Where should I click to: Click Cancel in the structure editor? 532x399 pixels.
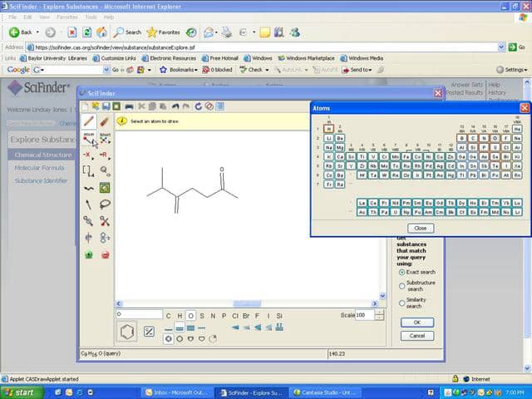pyautogui.click(x=417, y=336)
